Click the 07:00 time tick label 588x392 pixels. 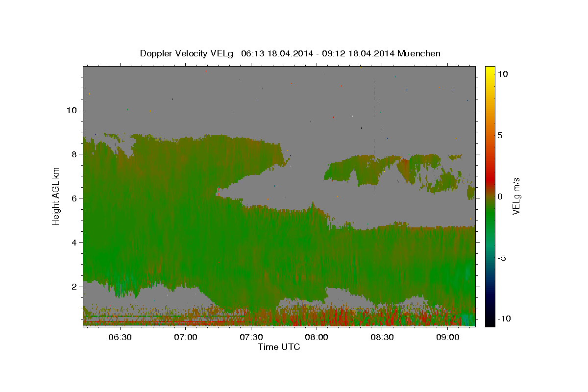pos(185,338)
